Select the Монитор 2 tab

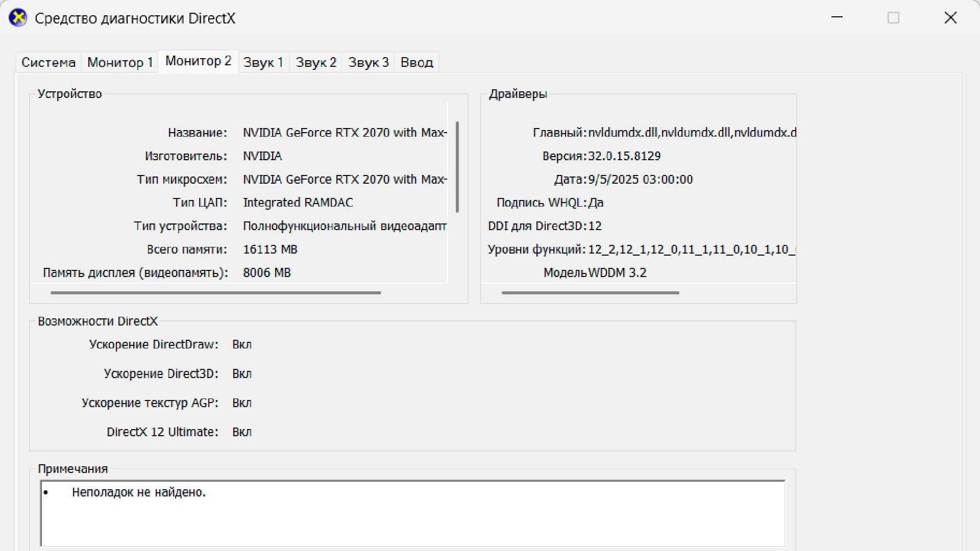click(x=198, y=61)
